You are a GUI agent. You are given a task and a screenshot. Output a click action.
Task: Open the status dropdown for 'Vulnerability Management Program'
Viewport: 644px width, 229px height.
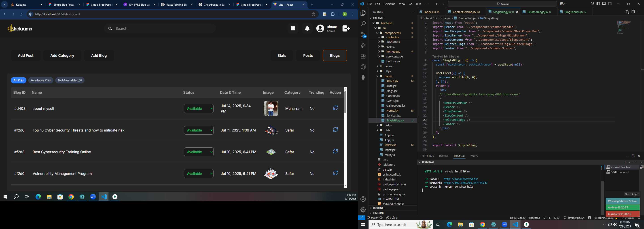click(199, 174)
